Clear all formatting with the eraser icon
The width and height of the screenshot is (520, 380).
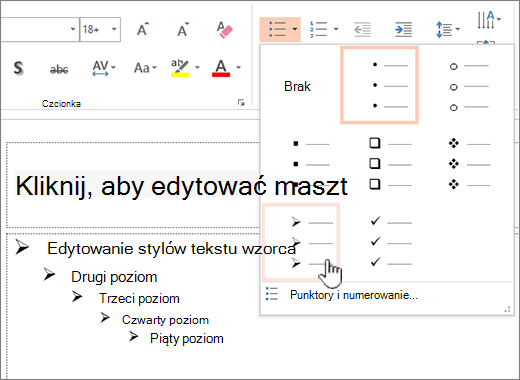224,30
